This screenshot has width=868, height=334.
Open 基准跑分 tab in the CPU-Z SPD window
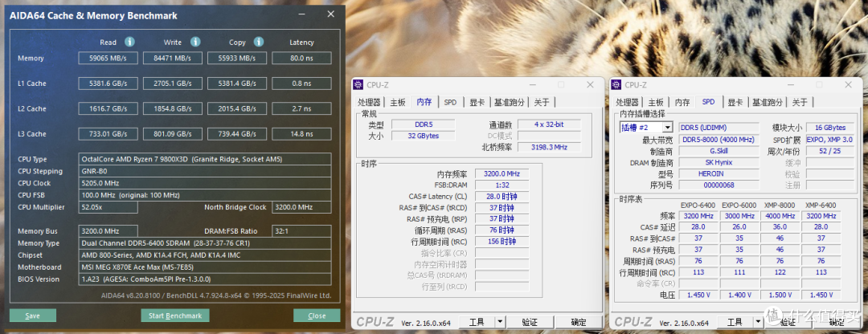pyautogui.click(x=768, y=102)
